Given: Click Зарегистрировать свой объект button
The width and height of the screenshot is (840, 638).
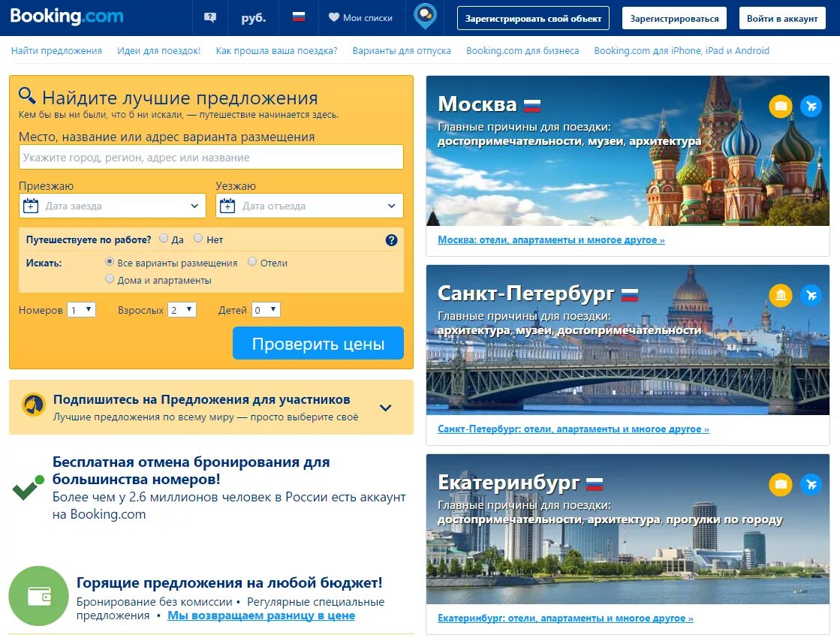Looking at the screenshot, I should pos(533,18).
